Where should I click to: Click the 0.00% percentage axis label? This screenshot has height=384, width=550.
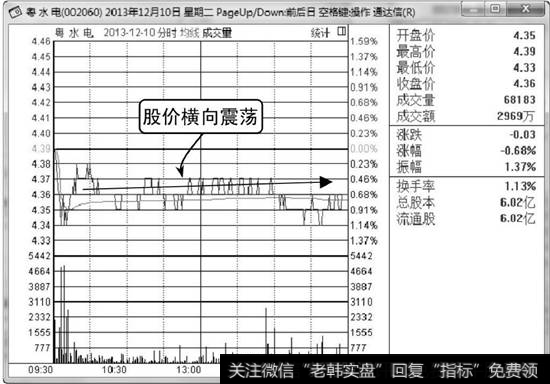click(x=364, y=149)
